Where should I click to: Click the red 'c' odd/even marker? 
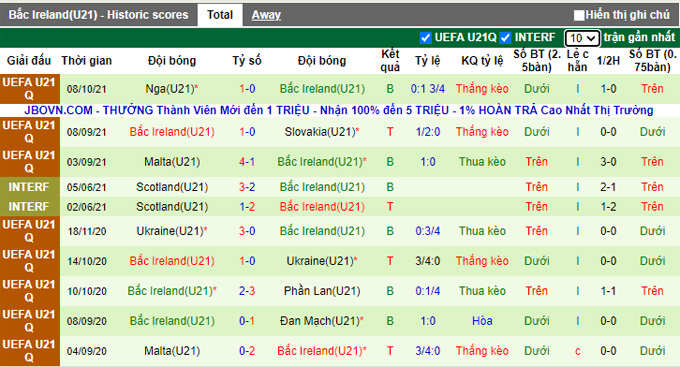[x=577, y=351]
